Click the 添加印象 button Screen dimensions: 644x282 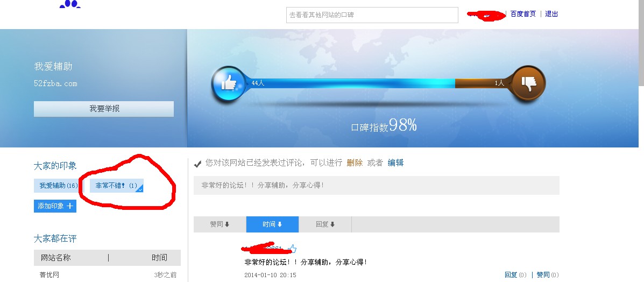coord(55,206)
